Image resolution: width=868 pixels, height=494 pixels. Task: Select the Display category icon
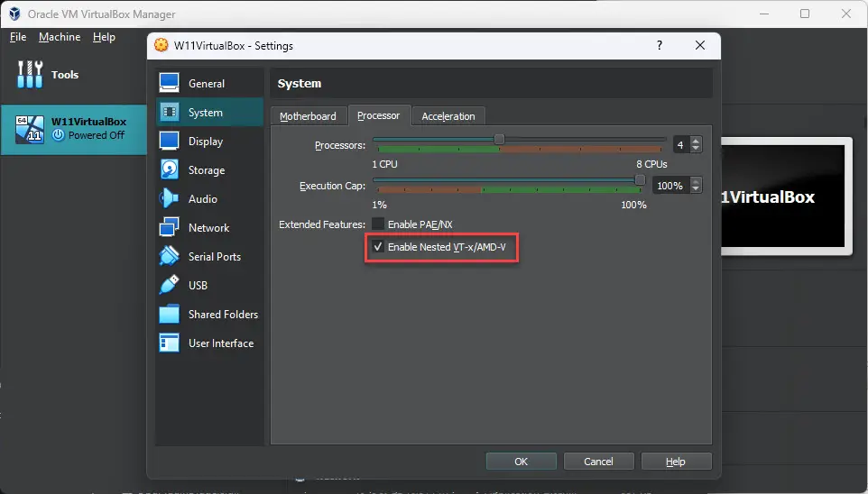(170, 142)
